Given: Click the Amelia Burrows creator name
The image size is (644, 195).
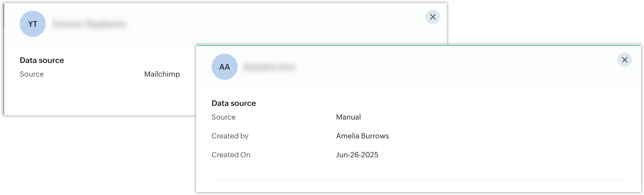Looking at the screenshot, I should (x=362, y=136).
